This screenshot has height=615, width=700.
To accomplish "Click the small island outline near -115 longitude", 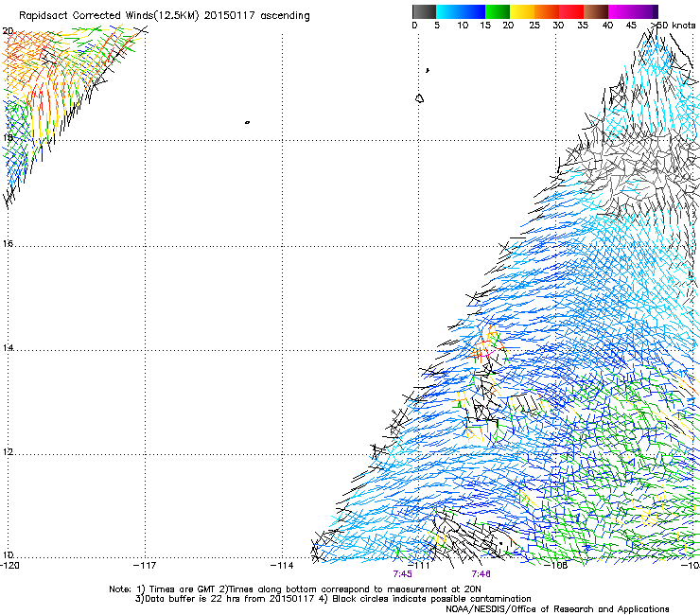I will point(247,122).
